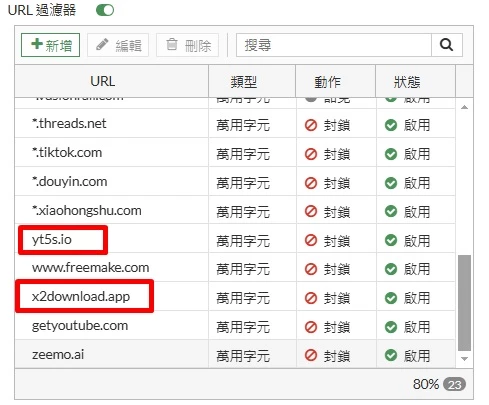The height and width of the screenshot is (405, 489).
Task: Select the getyoutube.com URL entry
Action: click(80, 326)
